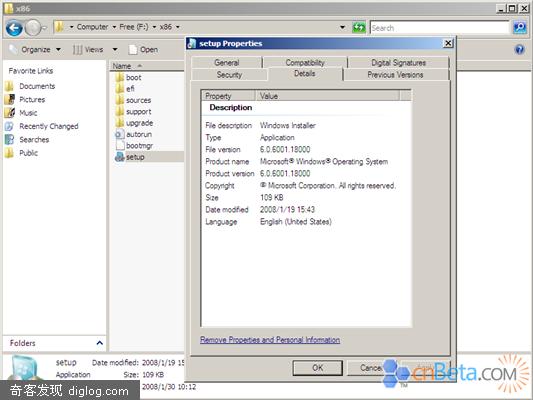Select the 'Windows Installer' file description value
Screen dimensions: 533x400
click(288, 126)
